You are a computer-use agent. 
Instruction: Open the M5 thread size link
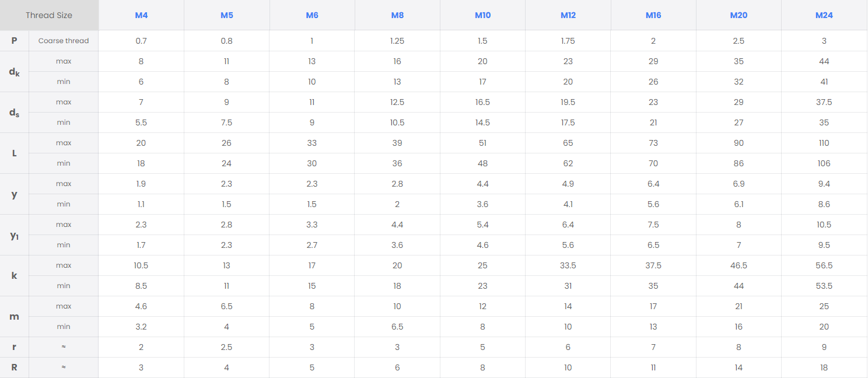pos(226,15)
